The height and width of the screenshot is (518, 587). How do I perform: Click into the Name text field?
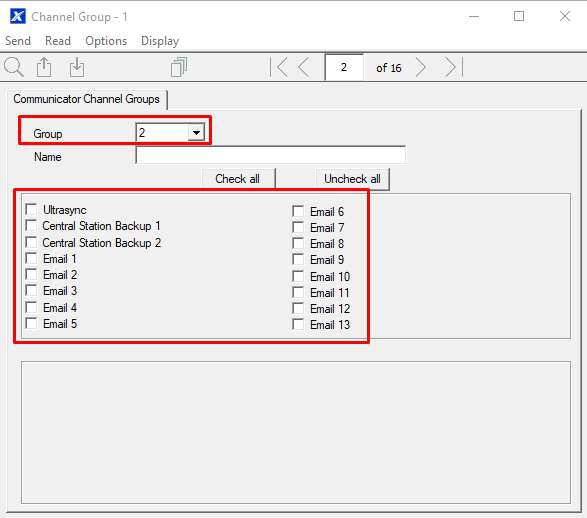(271, 155)
